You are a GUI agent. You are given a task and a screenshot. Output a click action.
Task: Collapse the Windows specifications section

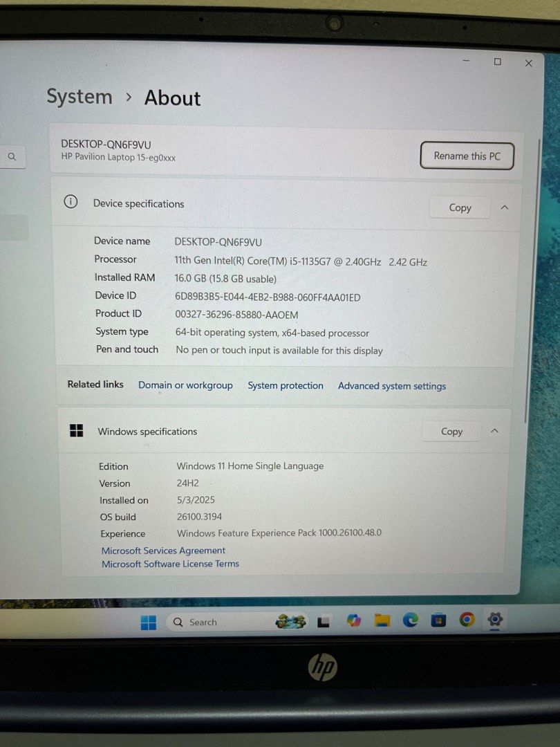494,430
